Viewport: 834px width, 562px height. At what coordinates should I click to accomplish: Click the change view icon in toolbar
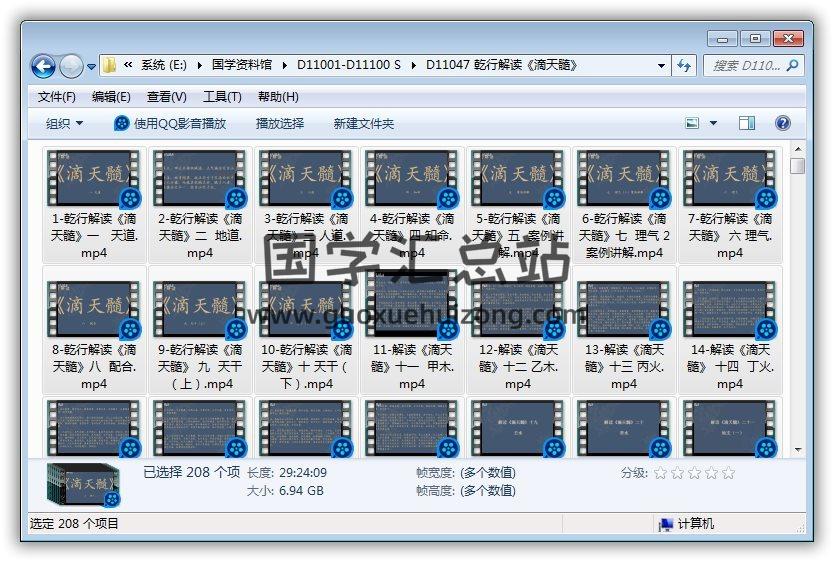pyautogui.click(x=692, y=123)
